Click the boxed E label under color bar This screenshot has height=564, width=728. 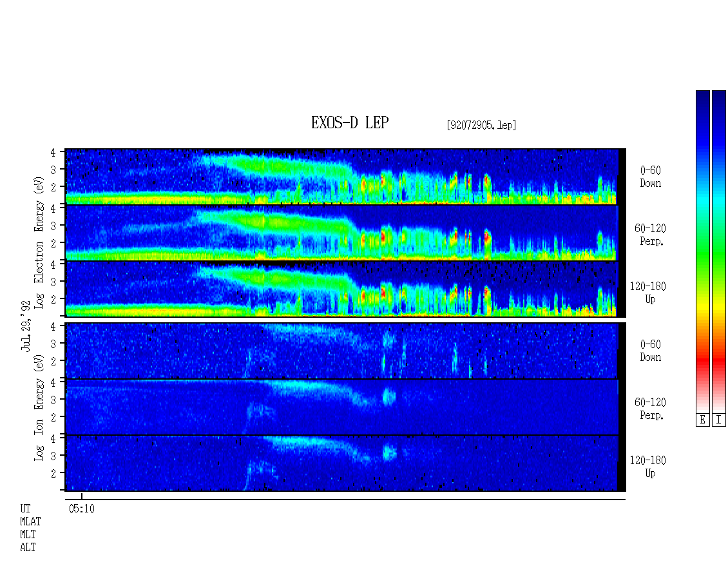702,420
